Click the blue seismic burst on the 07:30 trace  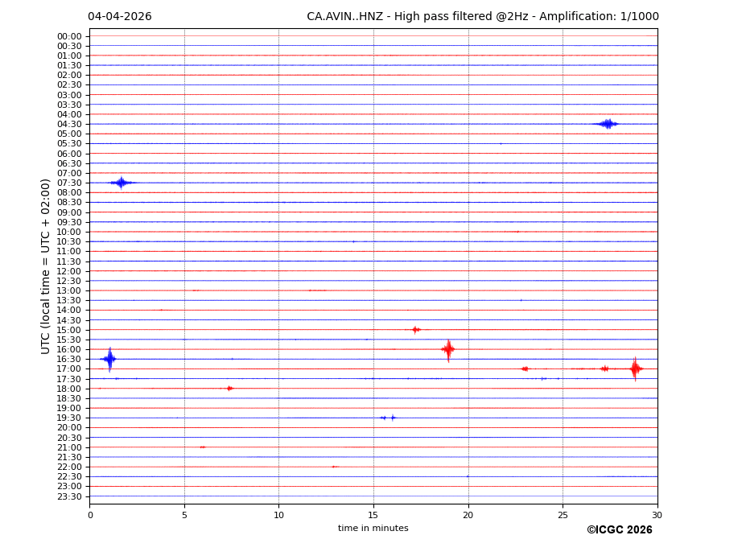121,183
